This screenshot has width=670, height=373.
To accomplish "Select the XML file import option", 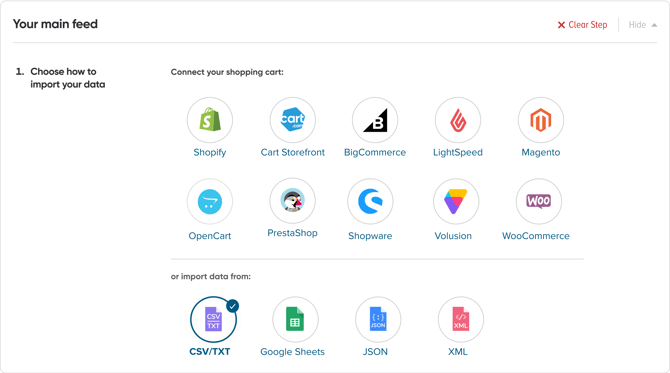I will coord(461,320).
